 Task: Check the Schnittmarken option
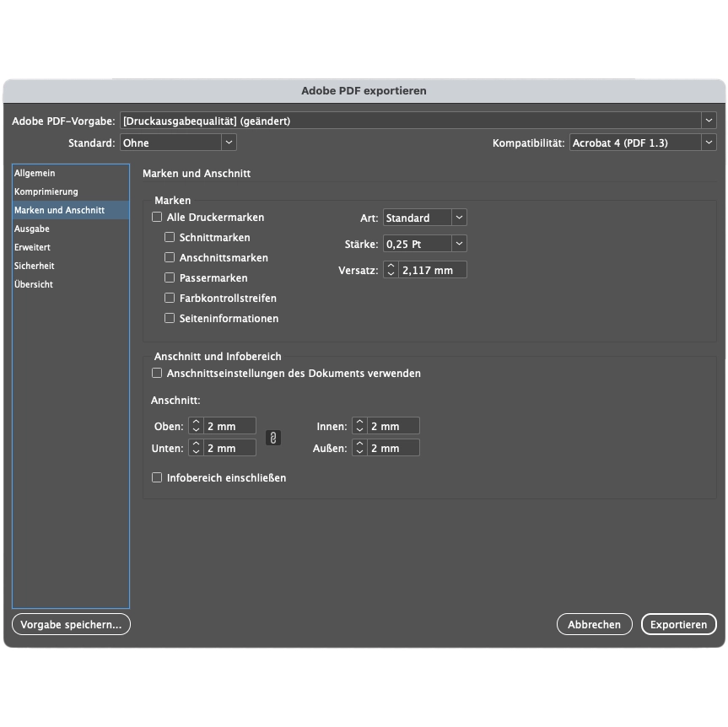(x=170, y=237)
